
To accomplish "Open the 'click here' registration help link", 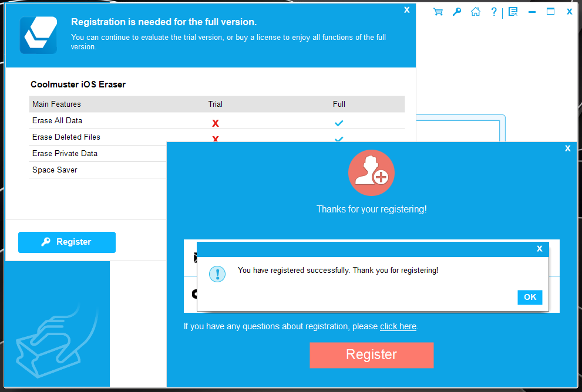I will point(398,326).
